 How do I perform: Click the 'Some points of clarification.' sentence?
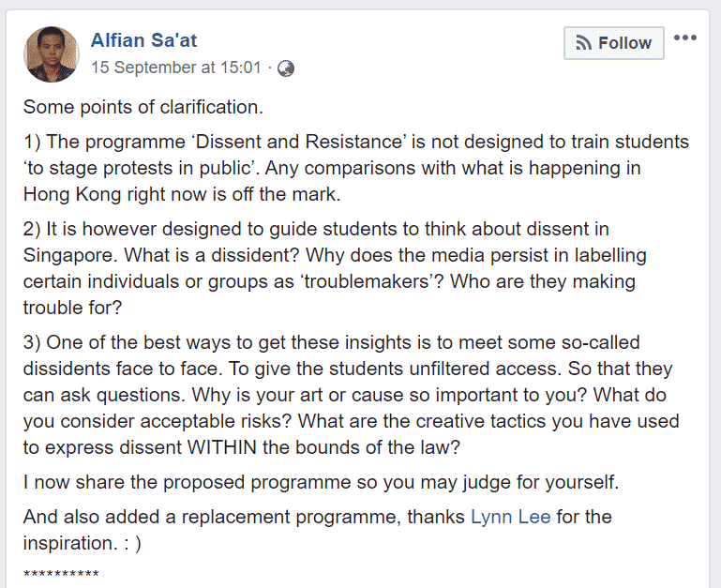143,107
